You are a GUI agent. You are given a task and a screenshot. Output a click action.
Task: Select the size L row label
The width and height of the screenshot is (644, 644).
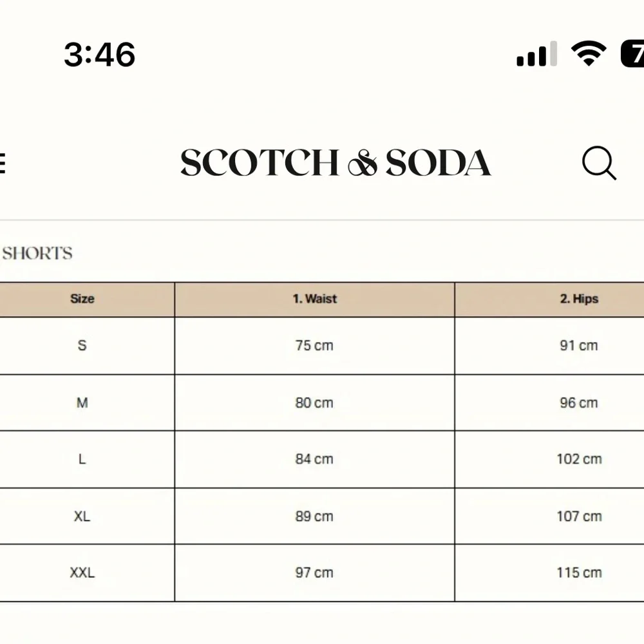[82, 459]
